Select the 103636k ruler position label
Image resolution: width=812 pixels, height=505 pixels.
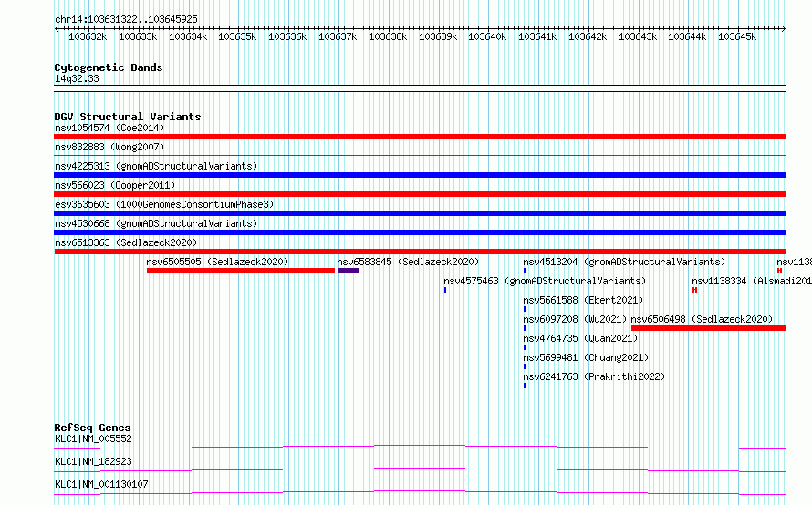click(x=287, y=36)
